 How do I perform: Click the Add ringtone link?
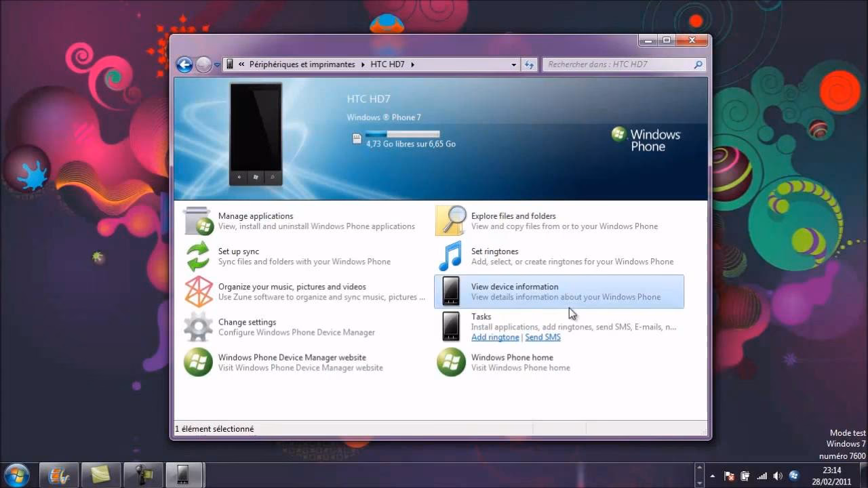point(495,337)
